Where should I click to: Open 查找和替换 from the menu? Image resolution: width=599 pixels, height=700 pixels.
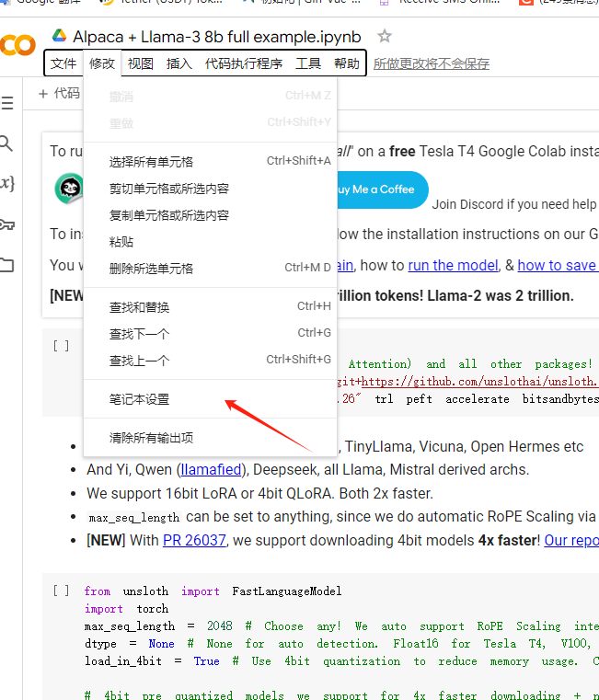210,306
